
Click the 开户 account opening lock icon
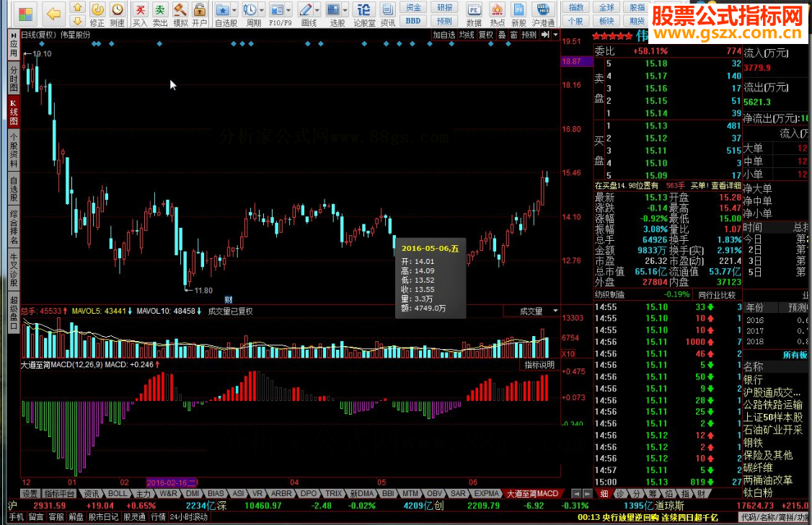coord(199,14)
